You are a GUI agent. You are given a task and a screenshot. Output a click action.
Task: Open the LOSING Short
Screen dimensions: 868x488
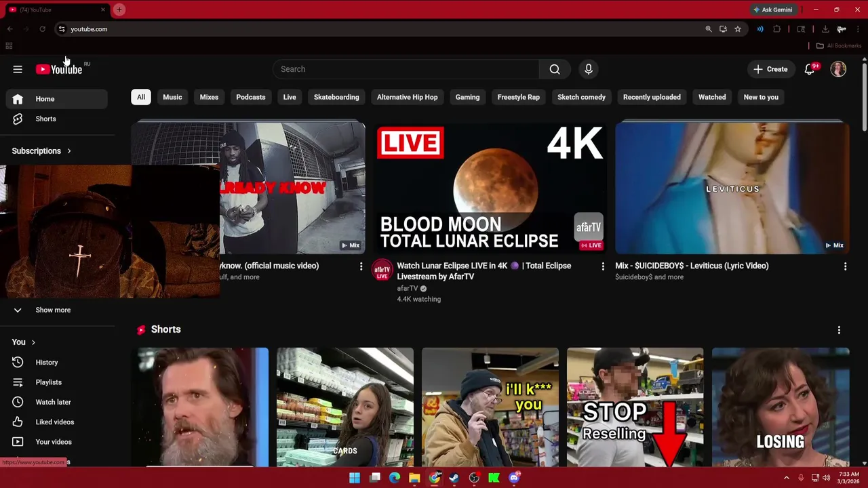(x=781, y=407)
